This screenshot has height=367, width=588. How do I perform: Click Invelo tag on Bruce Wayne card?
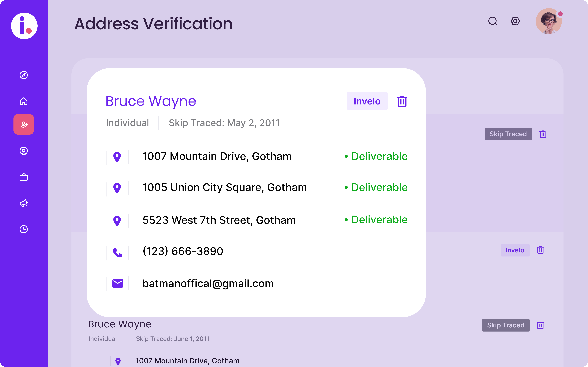pos(367,101)
